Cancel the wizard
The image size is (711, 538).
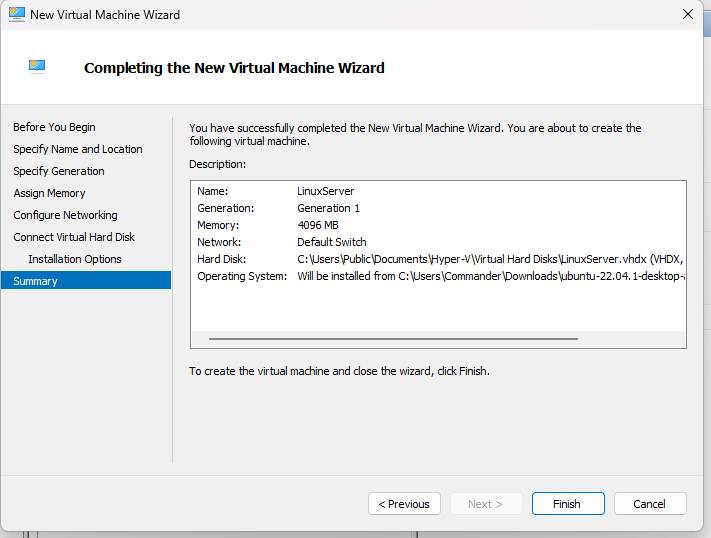(650, 504)
